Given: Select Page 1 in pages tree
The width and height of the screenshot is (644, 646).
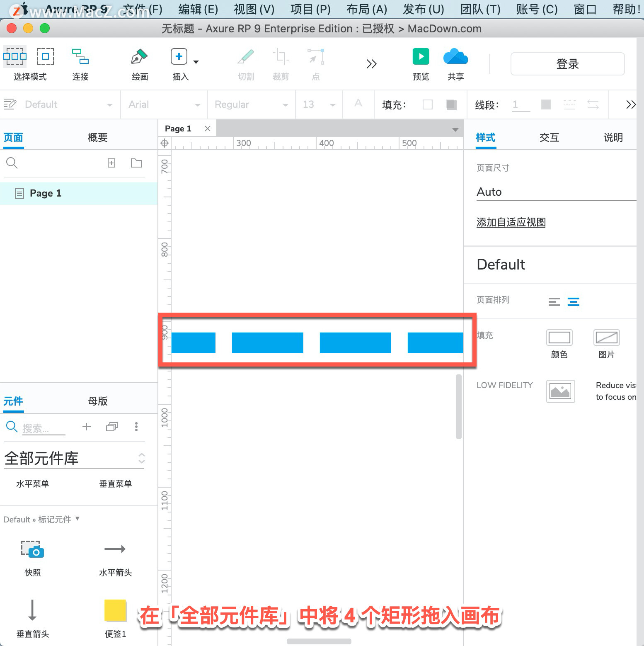Looking at the screenshot, I should (x=79, y=193).
